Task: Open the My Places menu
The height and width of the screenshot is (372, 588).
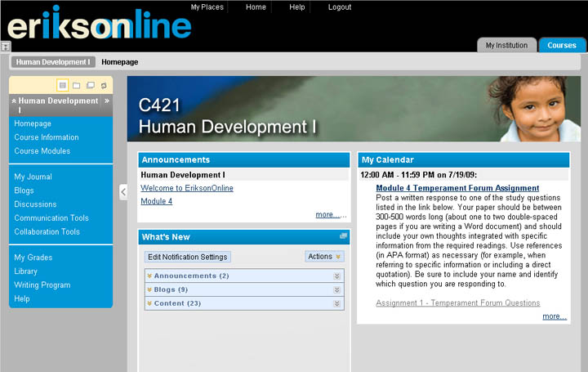Action: [207, 7]
